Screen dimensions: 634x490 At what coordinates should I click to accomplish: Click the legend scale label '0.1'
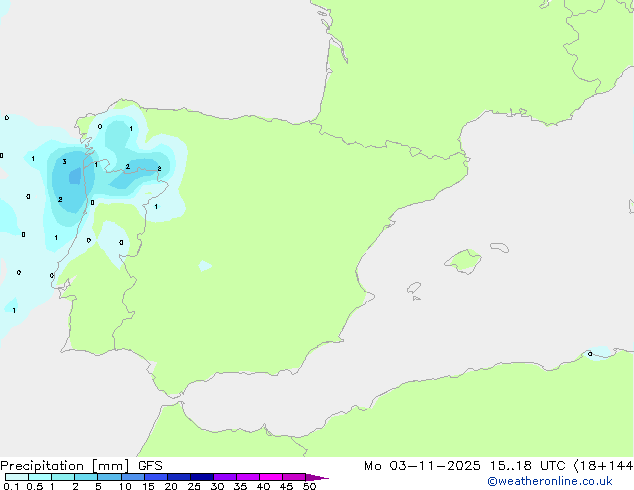point(11,486)
